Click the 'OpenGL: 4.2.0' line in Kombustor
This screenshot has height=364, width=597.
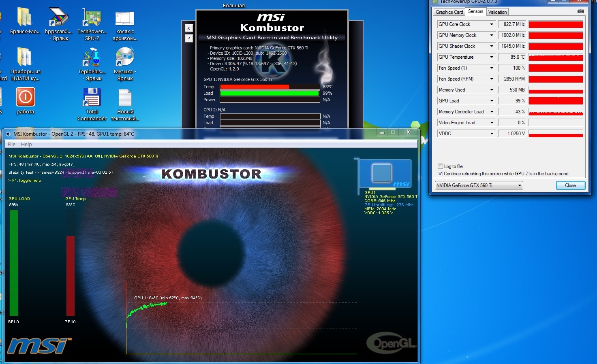pyautogui.click(x=223, y=69)
